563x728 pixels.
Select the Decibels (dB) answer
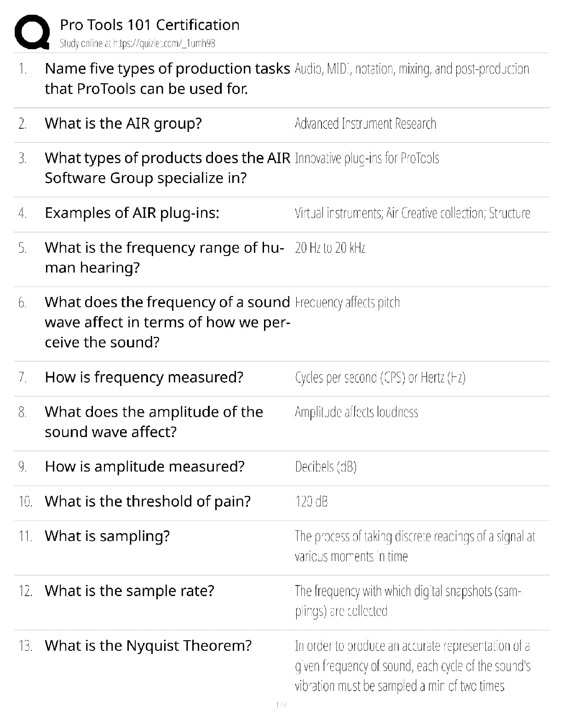pyautogui.click(x=326, y=467)
